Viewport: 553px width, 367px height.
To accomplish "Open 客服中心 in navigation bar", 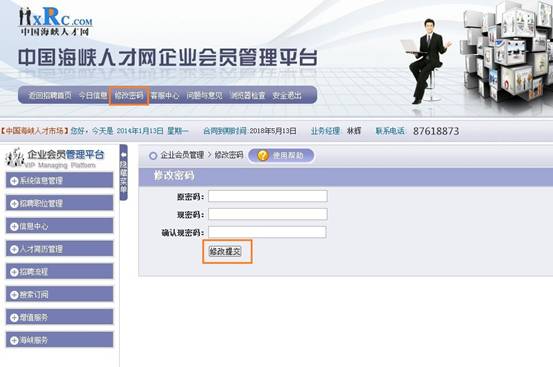I will tap(165, 95).
